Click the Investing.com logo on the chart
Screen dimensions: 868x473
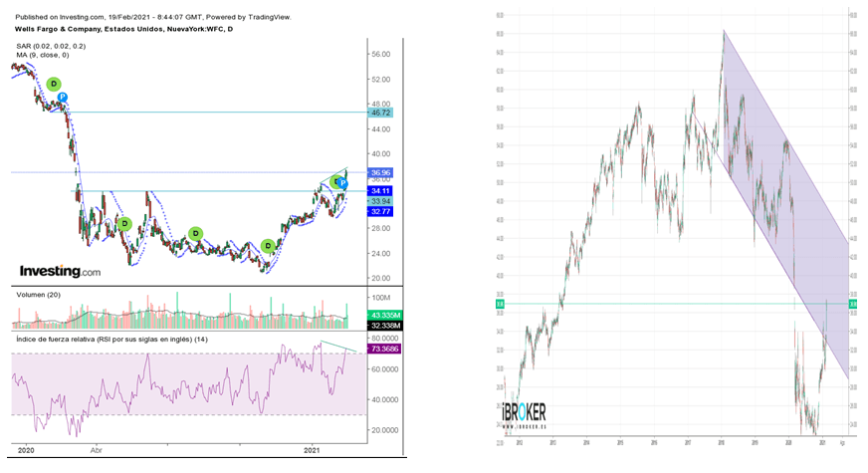60,271
